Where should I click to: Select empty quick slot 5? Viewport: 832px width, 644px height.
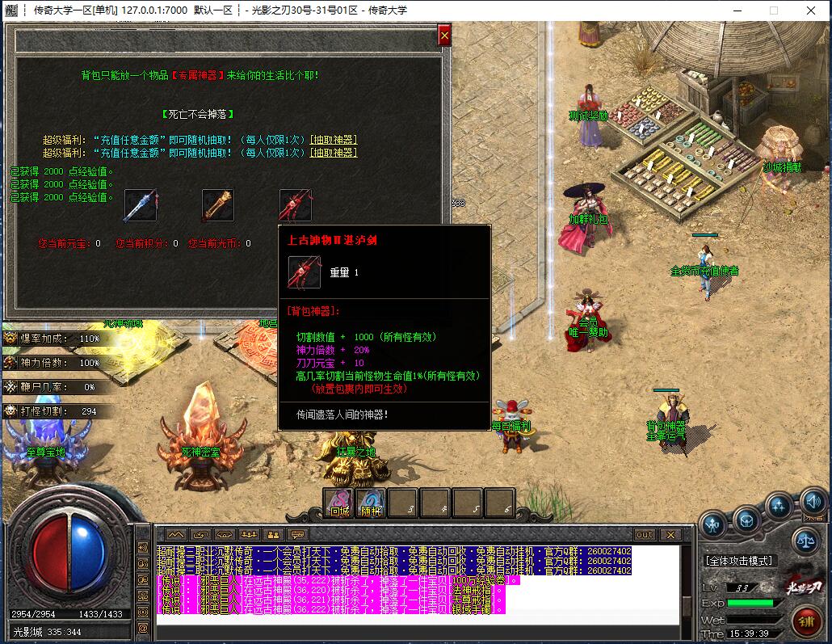[468, 503]
